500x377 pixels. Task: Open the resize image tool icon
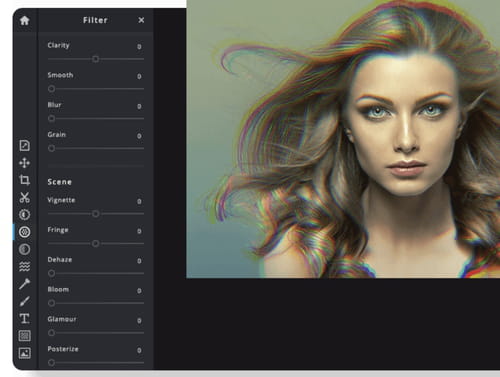24,146
